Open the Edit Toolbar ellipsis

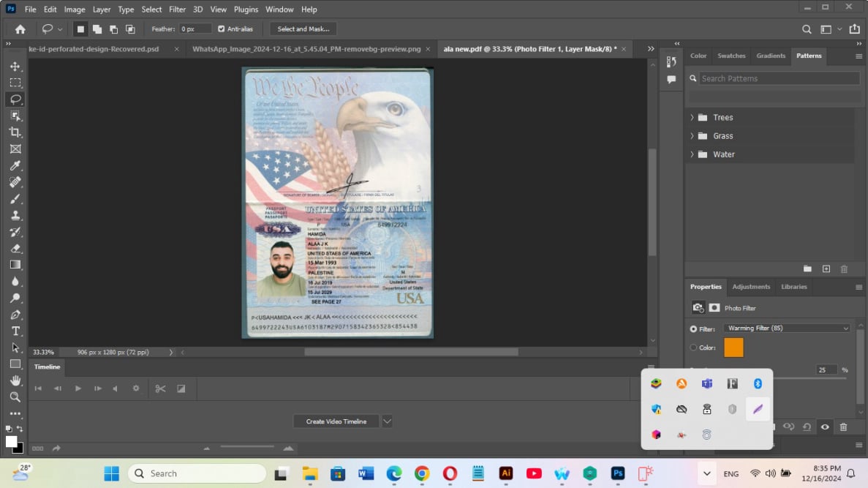click(x=15, y=413)
